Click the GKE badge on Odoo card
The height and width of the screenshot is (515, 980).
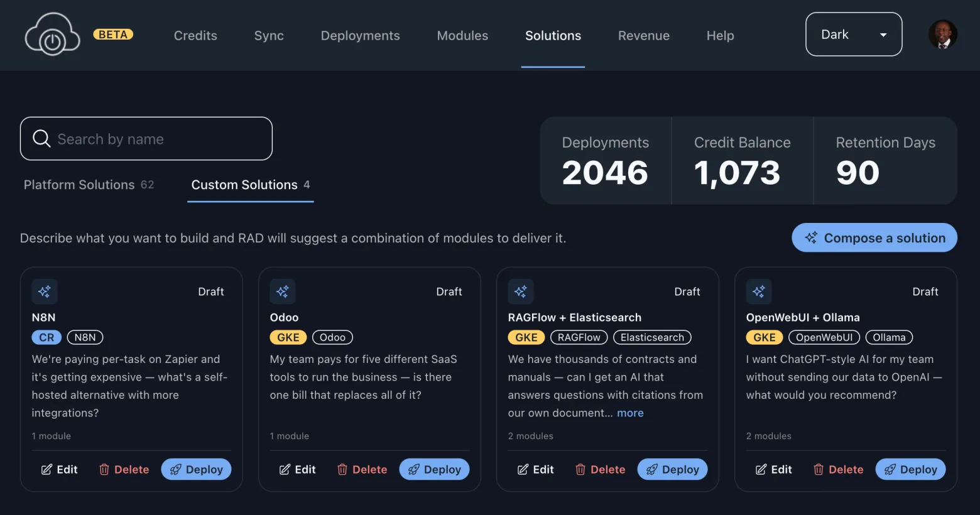click(x=288, y=337)
